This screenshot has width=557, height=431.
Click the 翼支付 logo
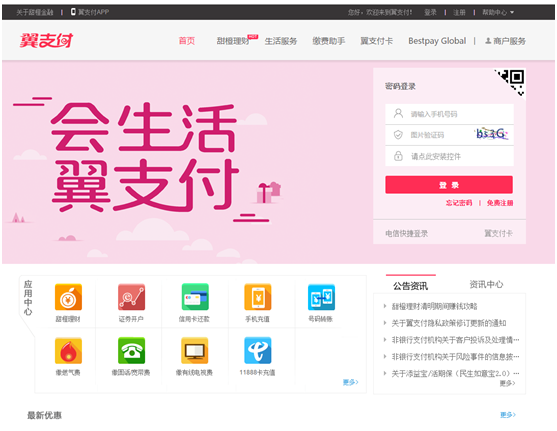click(x=46, y=41)
